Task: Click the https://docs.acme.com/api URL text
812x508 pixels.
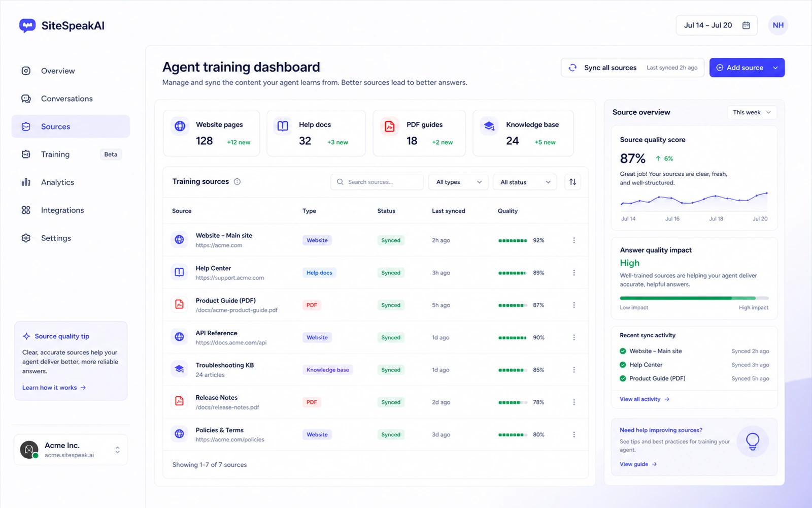Action: click(231, 343)
